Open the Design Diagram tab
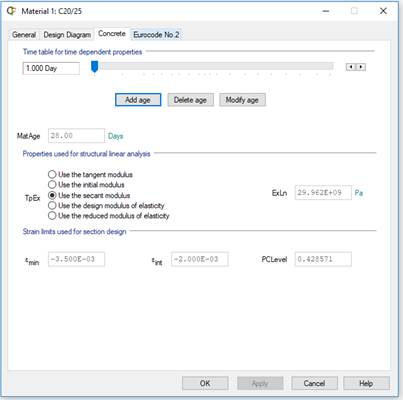The height and width of the screenshot is (400, 403). [67, 35]
